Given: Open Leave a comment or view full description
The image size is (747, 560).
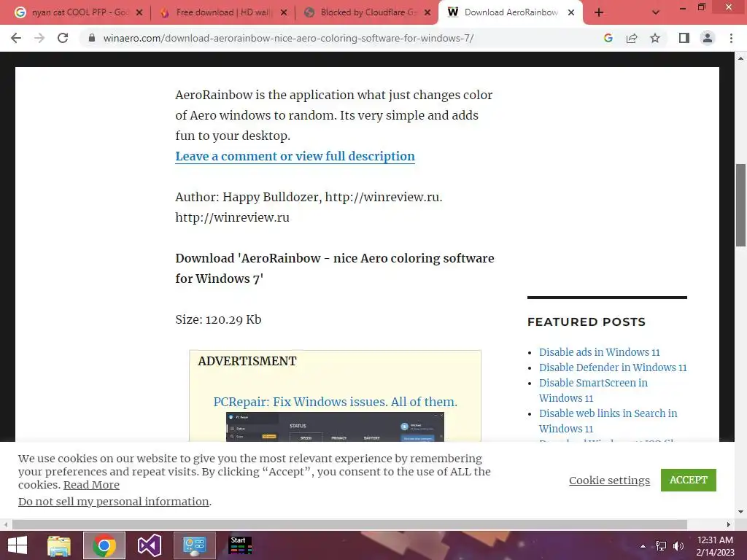Looking at the screenshot, I should point(295,156).
